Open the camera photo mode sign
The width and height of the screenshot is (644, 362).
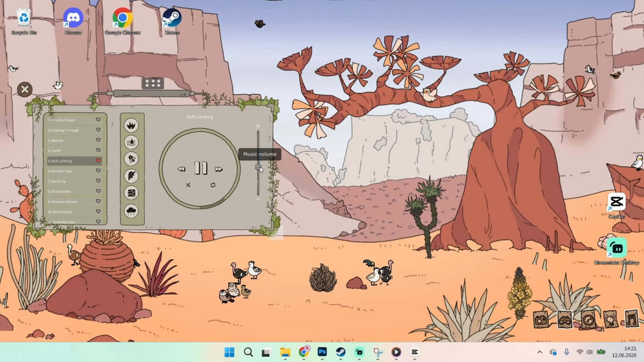pos(541,319)
